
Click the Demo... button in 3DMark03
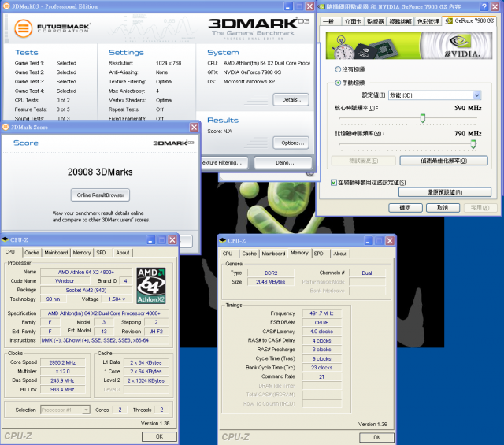(283, 163)
